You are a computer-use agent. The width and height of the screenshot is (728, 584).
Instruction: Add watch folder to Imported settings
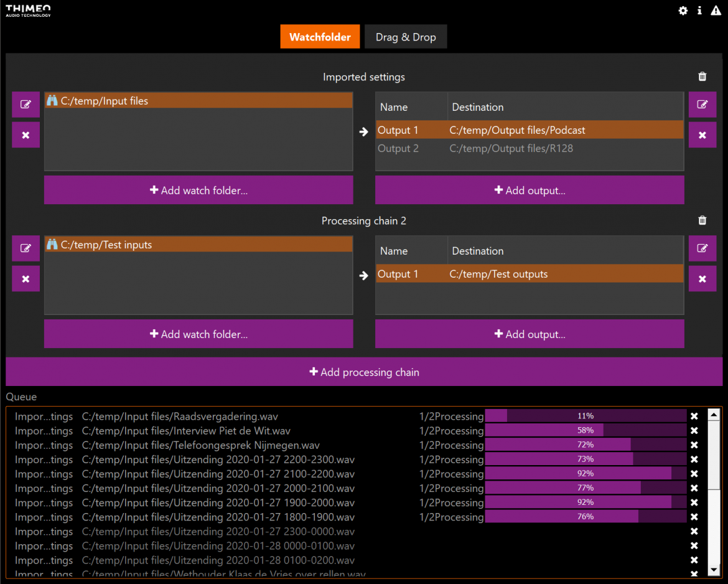(x=198, y=191)
